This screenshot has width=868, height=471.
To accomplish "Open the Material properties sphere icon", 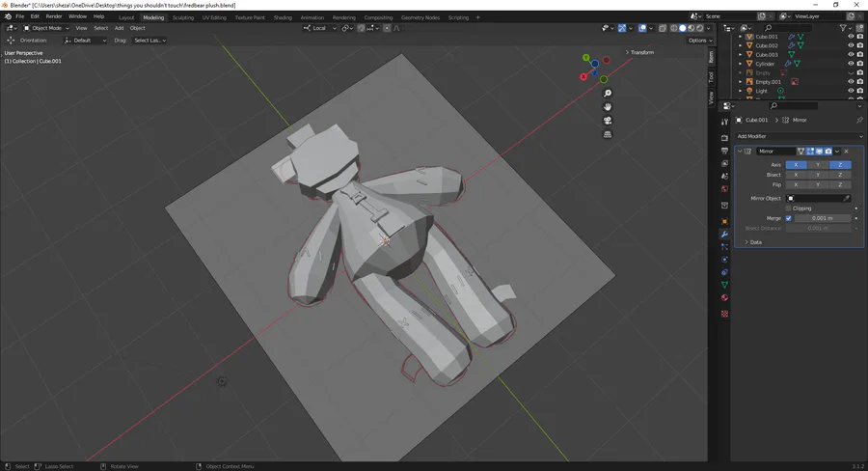I will coord(724,297).
